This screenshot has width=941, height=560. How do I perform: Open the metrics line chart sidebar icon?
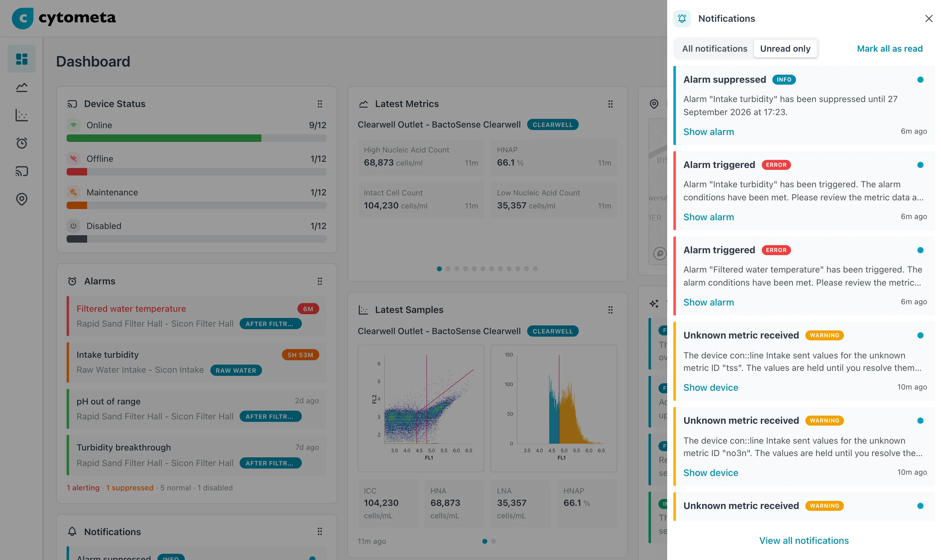(x=21, y=87)
